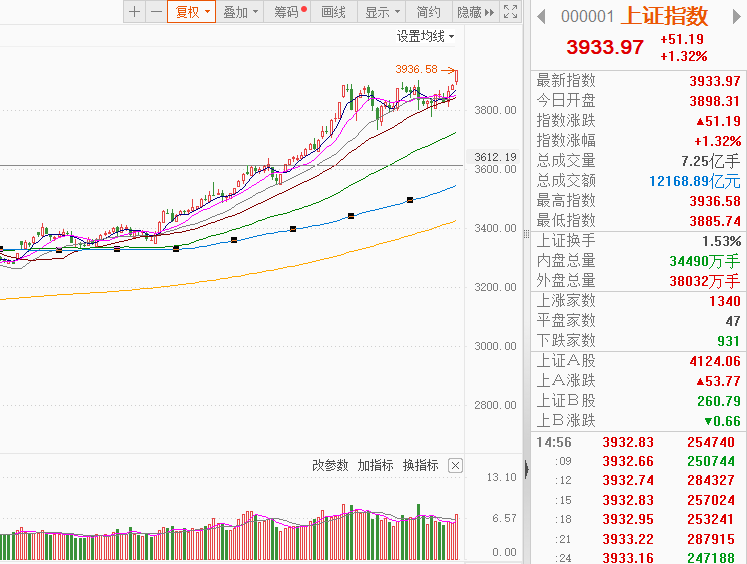Click 最低指数 value 3885.74
Image resolution: width=747 pixels, height=564 pixels.
715,221
